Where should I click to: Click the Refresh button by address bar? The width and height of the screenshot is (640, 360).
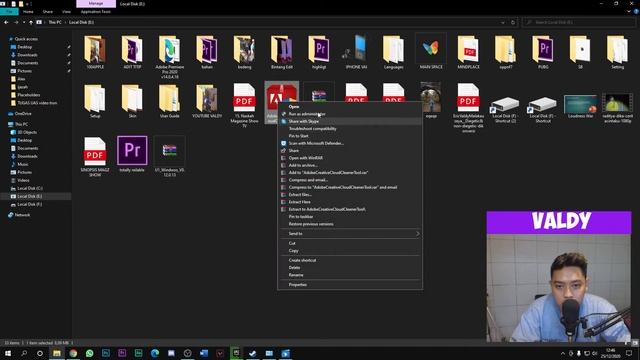tap(513, 22)
